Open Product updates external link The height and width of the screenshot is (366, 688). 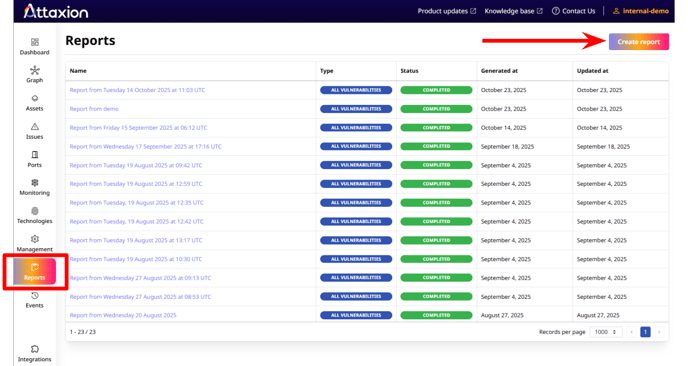click(447, 11)
